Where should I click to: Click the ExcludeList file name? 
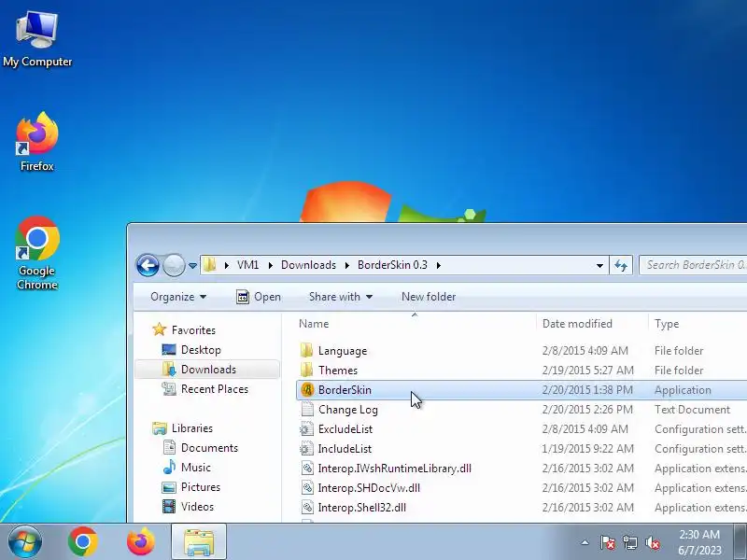coord(345,429)
